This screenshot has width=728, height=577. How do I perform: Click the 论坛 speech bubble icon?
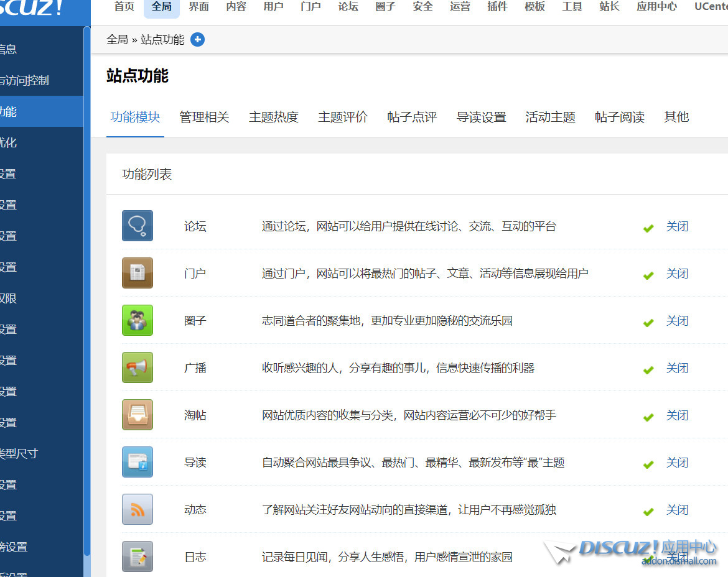click(x=137, y=226)
